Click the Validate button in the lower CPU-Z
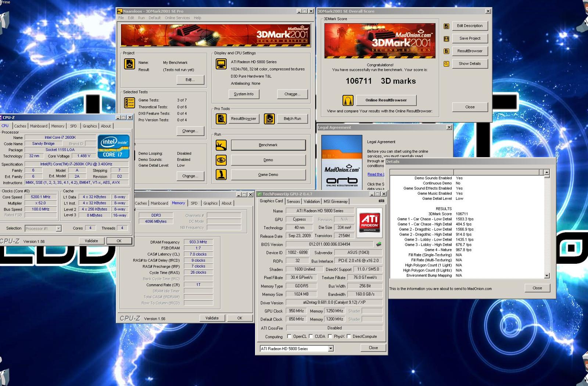This screenshot has width=588, height=386. [x=212, y=318]
